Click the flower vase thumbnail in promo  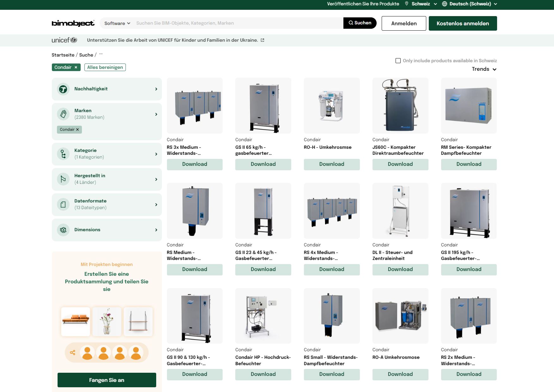pos(107,322)
